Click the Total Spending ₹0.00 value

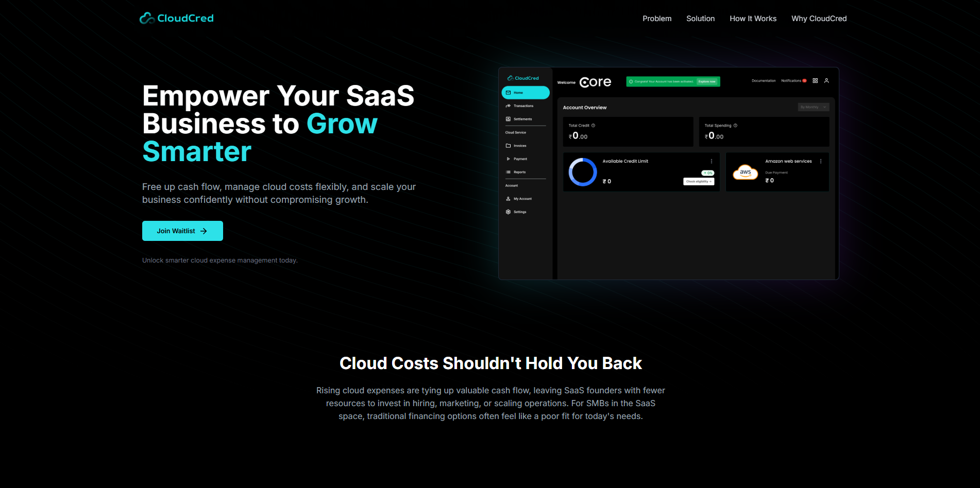click(x=714, y=136)
